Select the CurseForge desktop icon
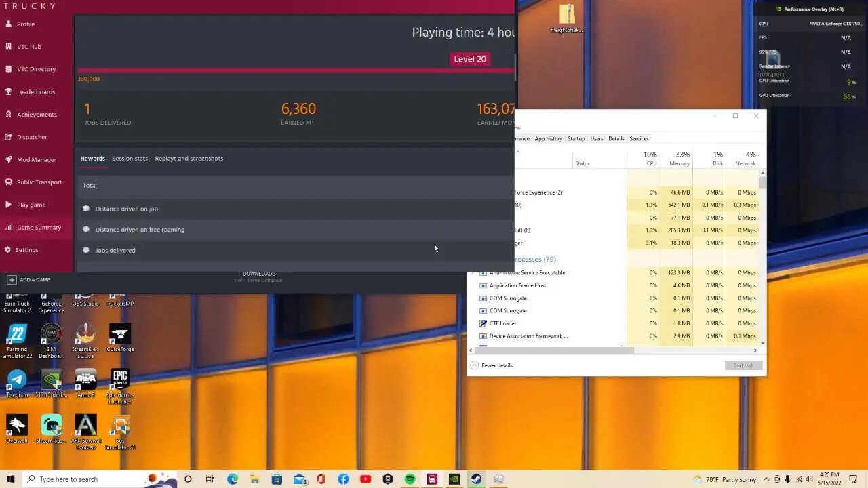Viewport: 868px width, 488px height. tap(120, 338)
